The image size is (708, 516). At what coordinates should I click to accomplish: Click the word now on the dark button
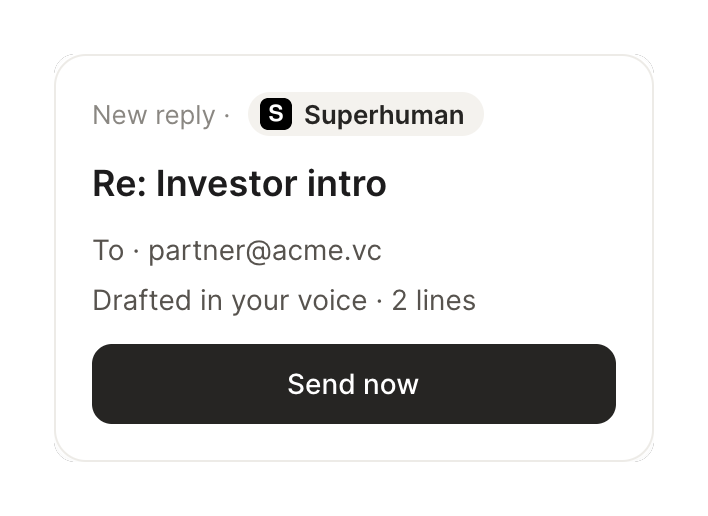391,386
